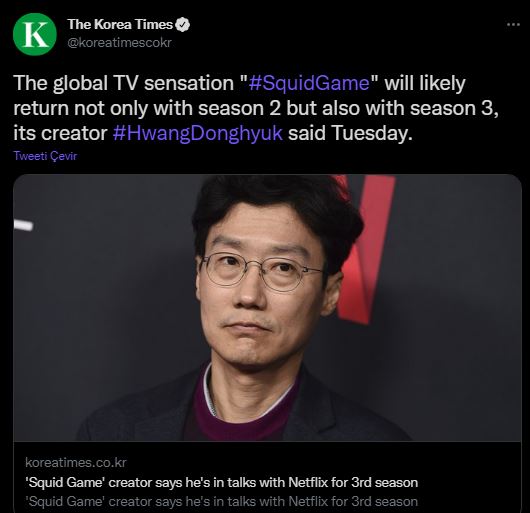Select 'The global TV sensation' opening text

pos(123,83)
